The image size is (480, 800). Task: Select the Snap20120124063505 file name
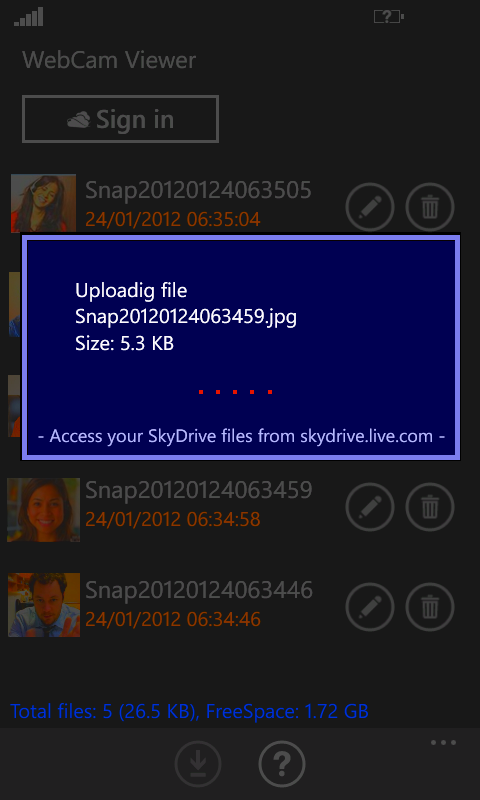[198, 190]
